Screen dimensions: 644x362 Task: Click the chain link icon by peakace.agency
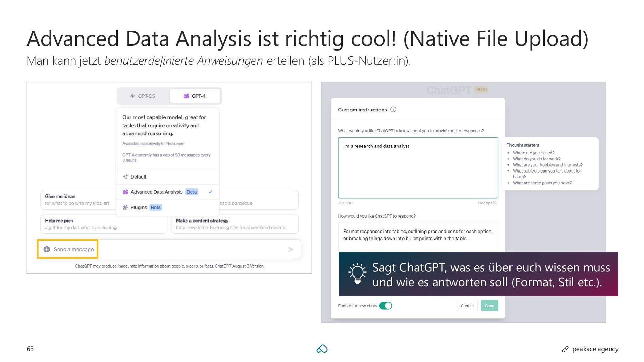[565, 349]
